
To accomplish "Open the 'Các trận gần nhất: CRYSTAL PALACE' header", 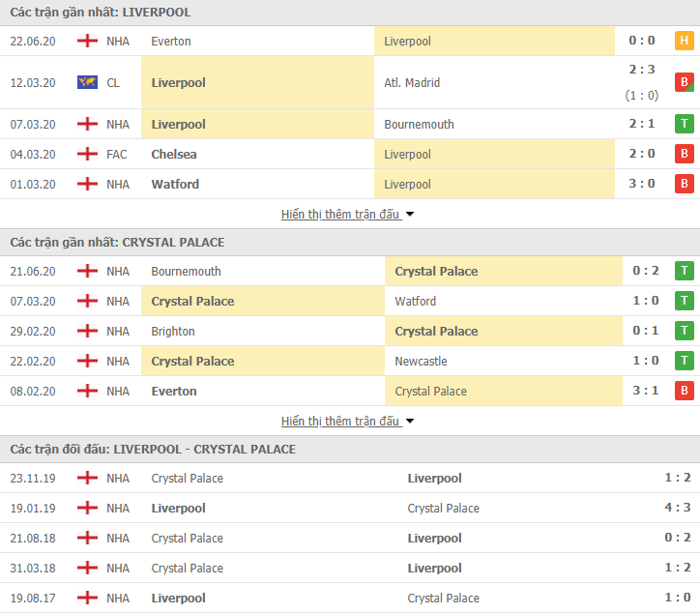I will pos(117,242).
